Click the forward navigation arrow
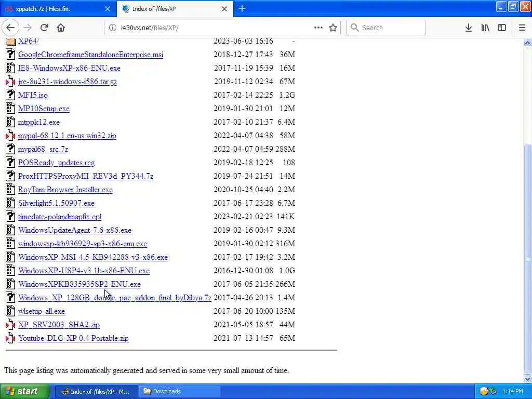This screenshot has height=399, width=532. pos(28,28)
